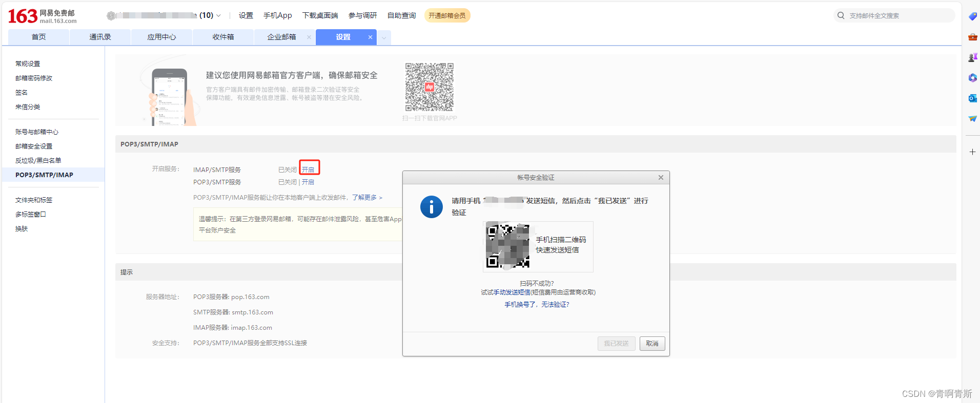This screenshot has width=980, height=403.
Task: Open 文件夹和标签 in the sidebar
Action: coord(34,200)
